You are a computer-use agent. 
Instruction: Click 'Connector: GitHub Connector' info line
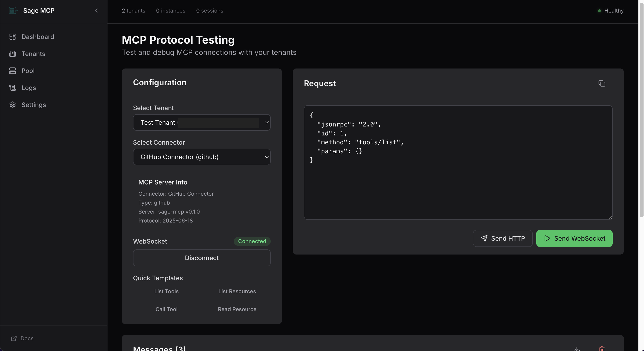click(x=176, y=194)
